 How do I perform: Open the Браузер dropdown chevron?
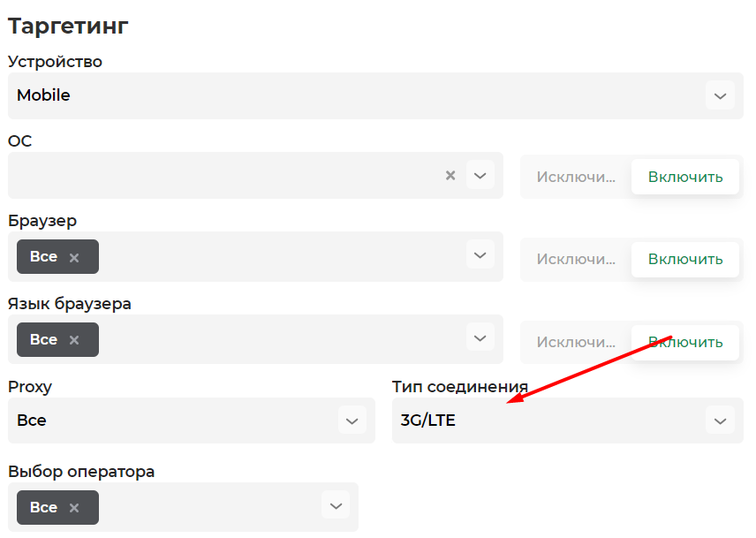[480, 255]
